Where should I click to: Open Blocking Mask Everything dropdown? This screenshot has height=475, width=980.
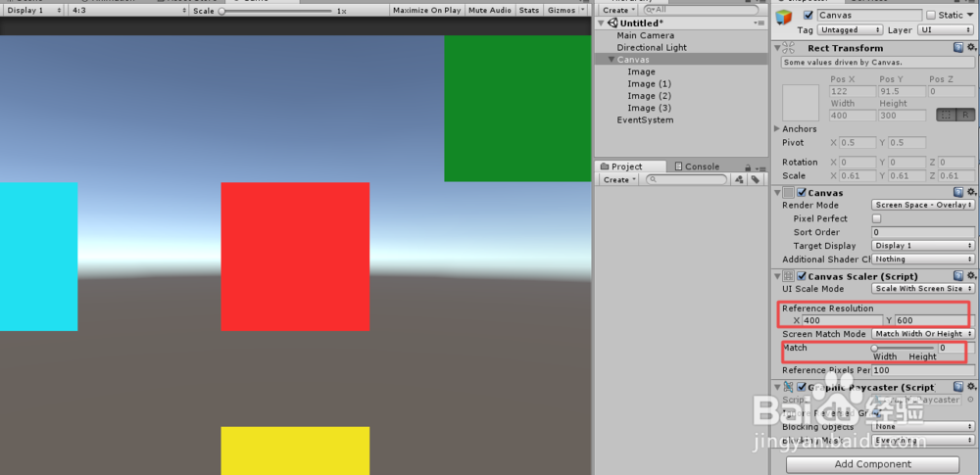click(923, 440)
